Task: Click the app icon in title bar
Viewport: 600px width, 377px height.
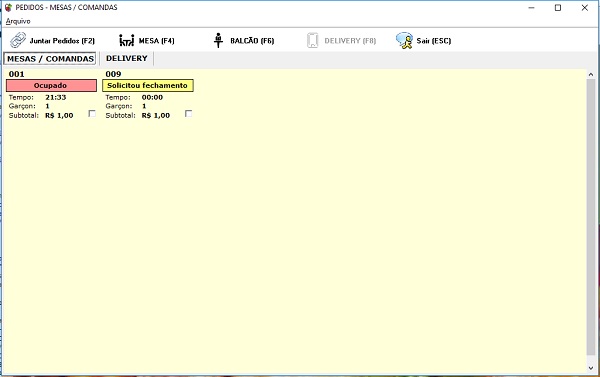Action: tap(8, 7)
